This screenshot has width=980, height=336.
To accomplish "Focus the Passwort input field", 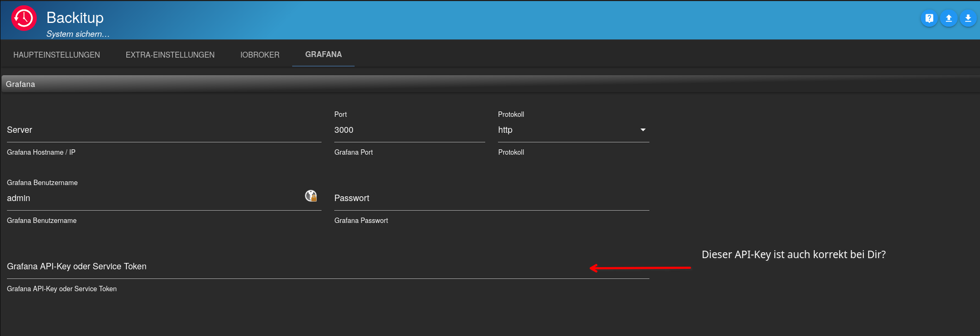I will pyautogui.click(x=492, y=198).
